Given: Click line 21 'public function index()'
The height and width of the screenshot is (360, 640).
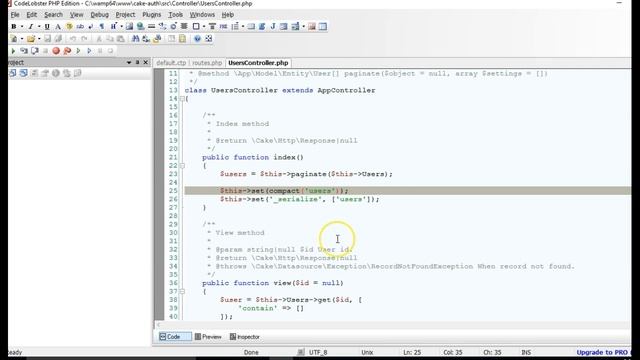Looking at the screenshot, I should tap(253, 158).
